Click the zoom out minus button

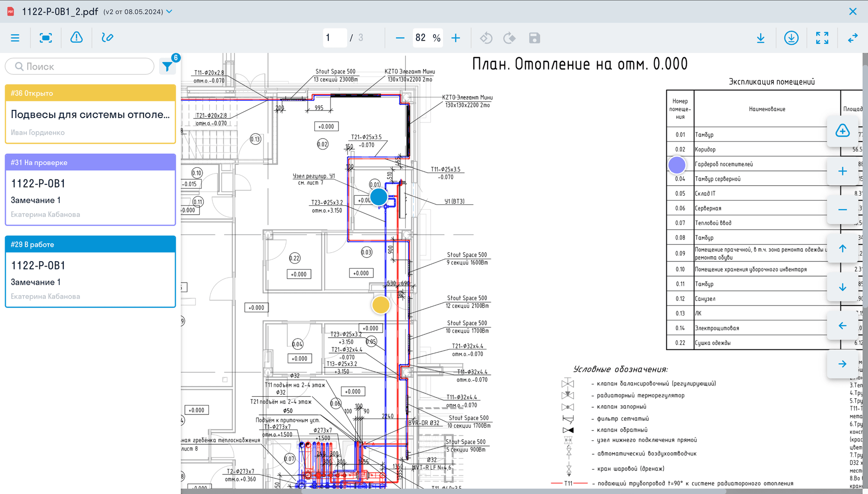[400, 38]
